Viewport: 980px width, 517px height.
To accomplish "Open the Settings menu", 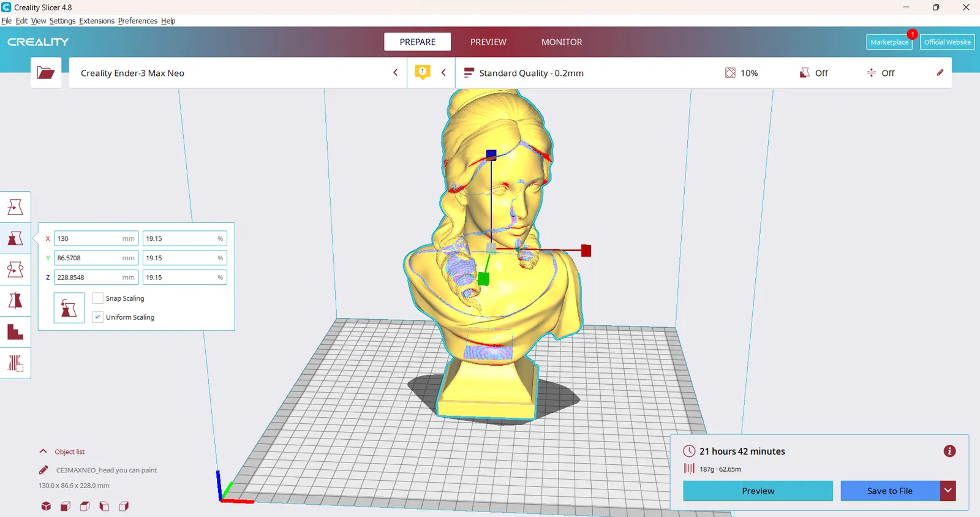I will (62, 21).
